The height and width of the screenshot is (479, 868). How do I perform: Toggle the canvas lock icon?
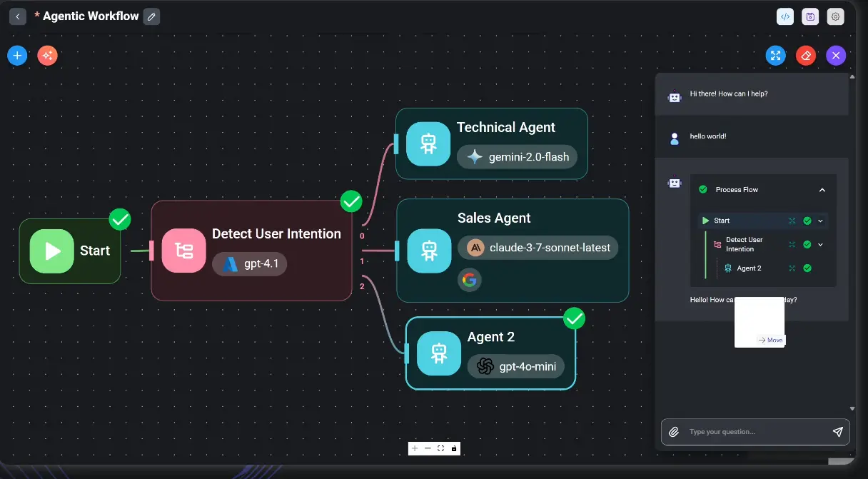pyautogui.click(x=454, y=448)
